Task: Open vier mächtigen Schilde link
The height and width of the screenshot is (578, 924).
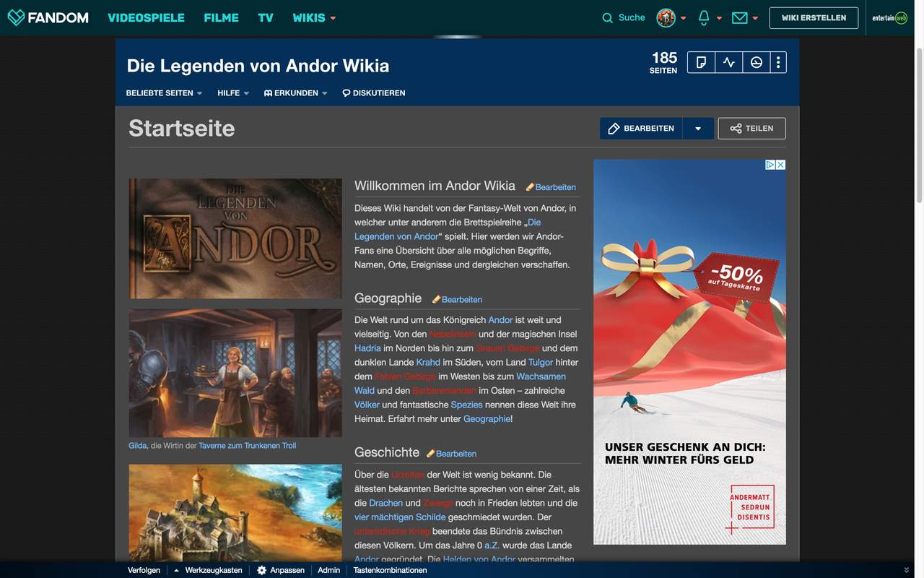Action: 400,517
